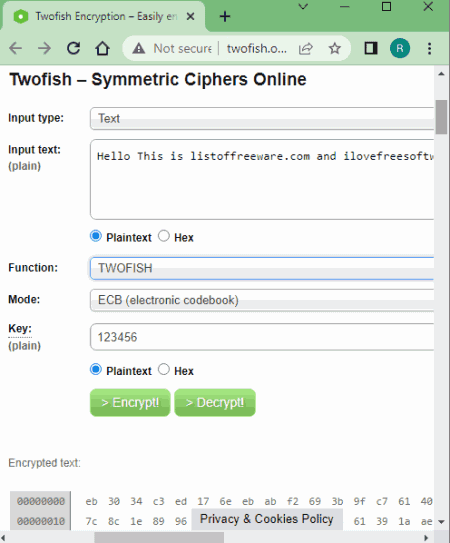Share this page via share icon
The image size is (450, 543).
306,48
